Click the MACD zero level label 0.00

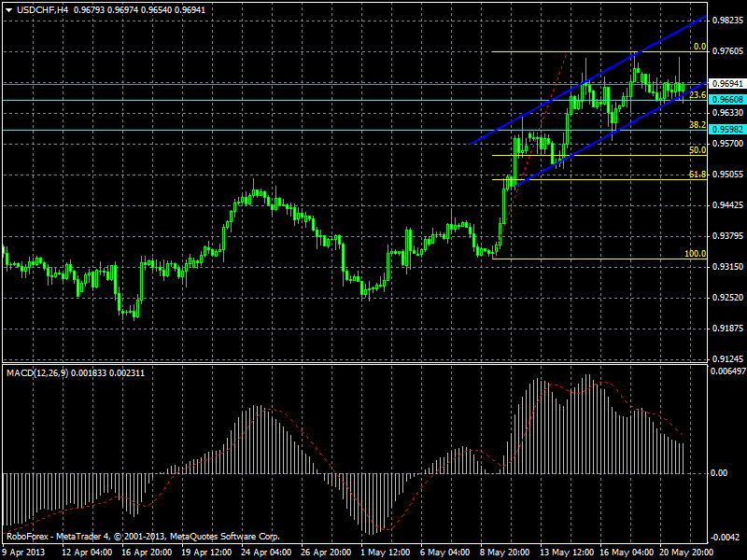click(x=719, y=473)
